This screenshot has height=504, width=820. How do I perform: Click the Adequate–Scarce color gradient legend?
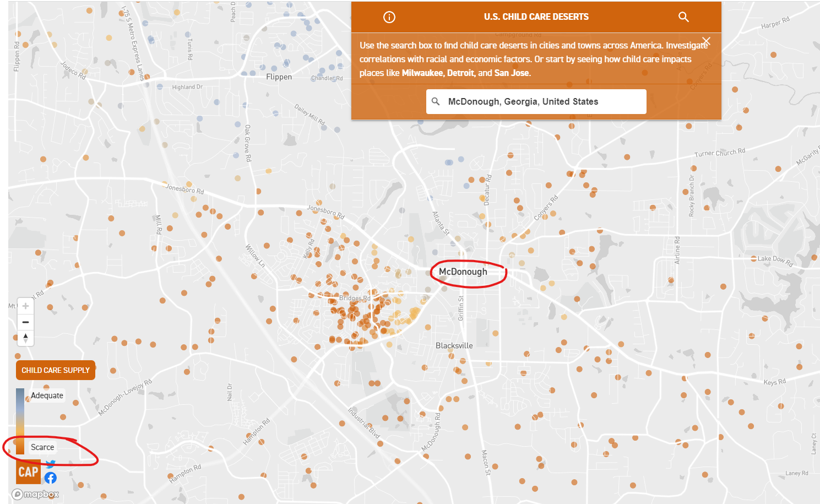point(20,421)
